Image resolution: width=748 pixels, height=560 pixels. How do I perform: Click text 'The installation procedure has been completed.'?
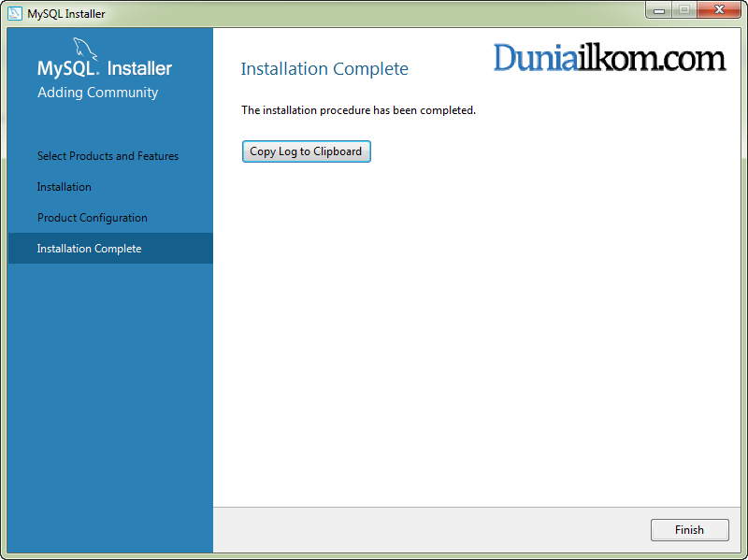(358, 110)
